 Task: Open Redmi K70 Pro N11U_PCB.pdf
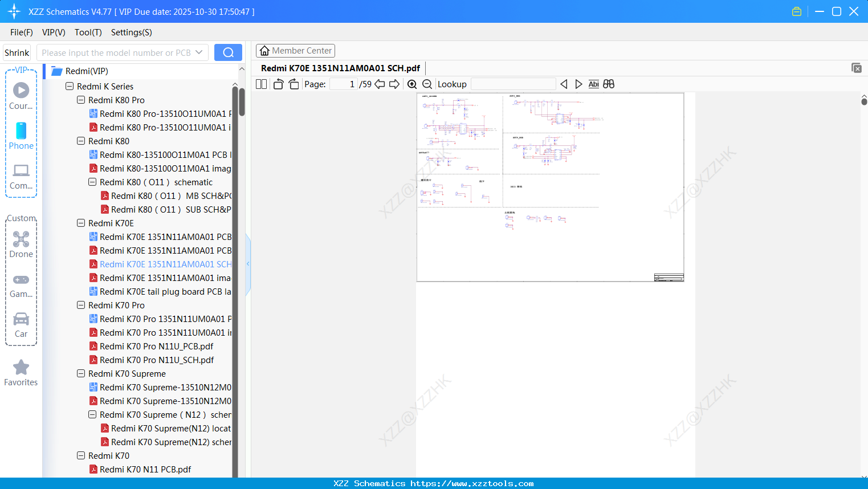[x=151, y=346]
